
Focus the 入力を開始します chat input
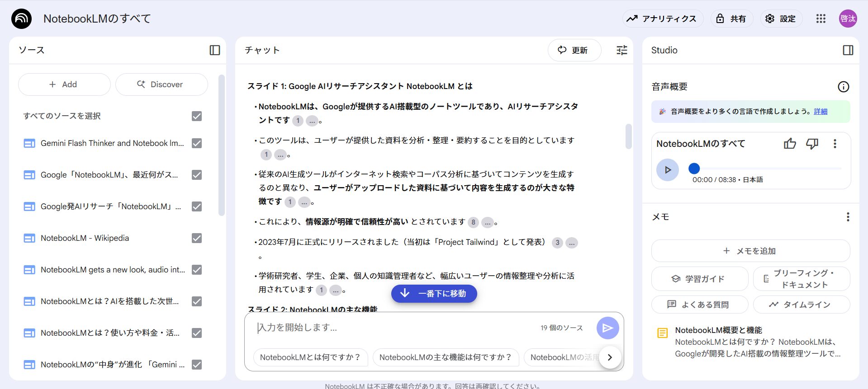click(394, 328)
